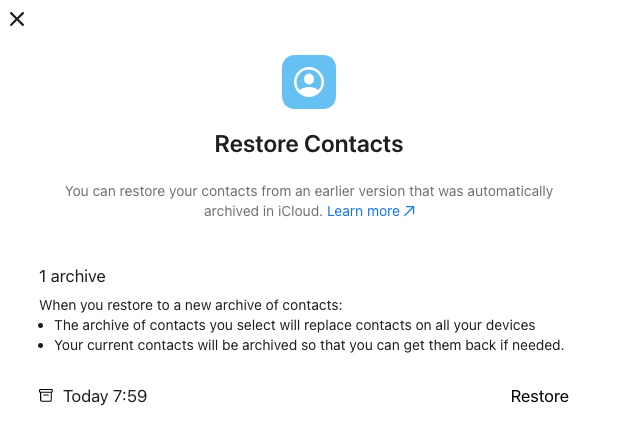Select the Today 7:59 archive entry
The image size is (627, 447).
(x=105, y=396)
